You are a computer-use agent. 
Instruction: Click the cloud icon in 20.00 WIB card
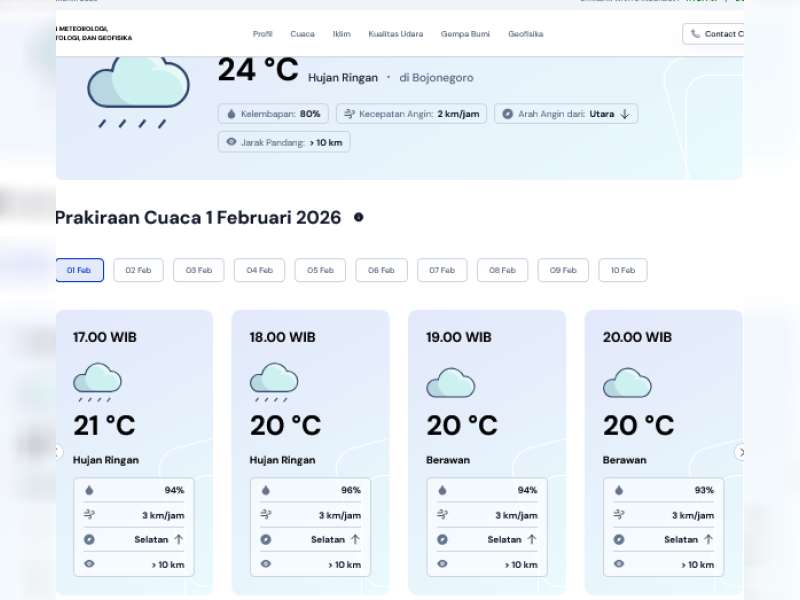pyautogui.click(x=627, y=383)
